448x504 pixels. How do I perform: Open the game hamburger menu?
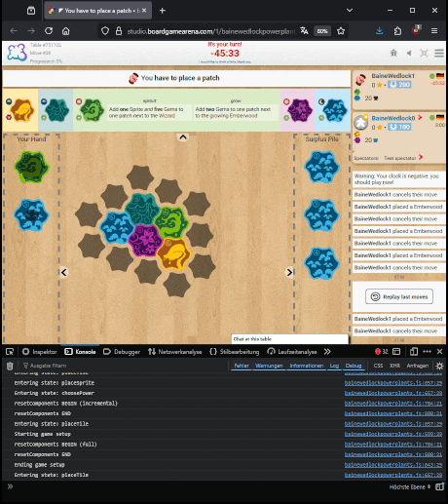coord(439,53)
